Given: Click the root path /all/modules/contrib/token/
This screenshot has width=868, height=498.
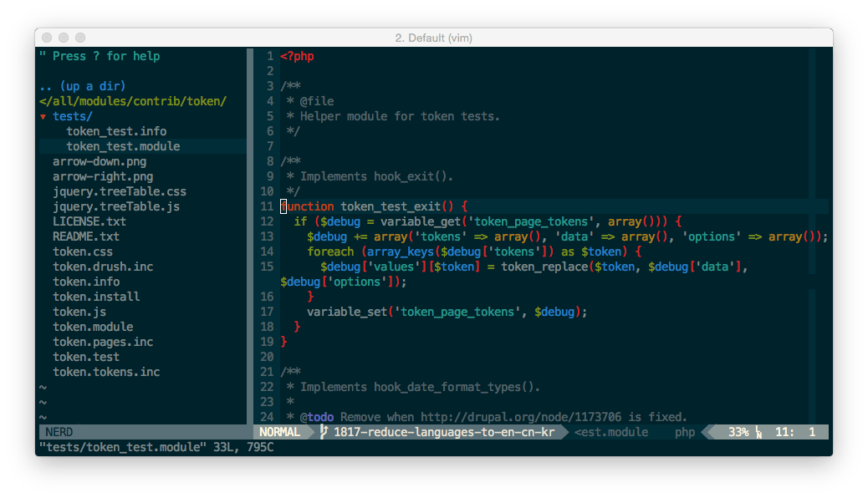Looking at the screenshot, I should coord(133,101).
